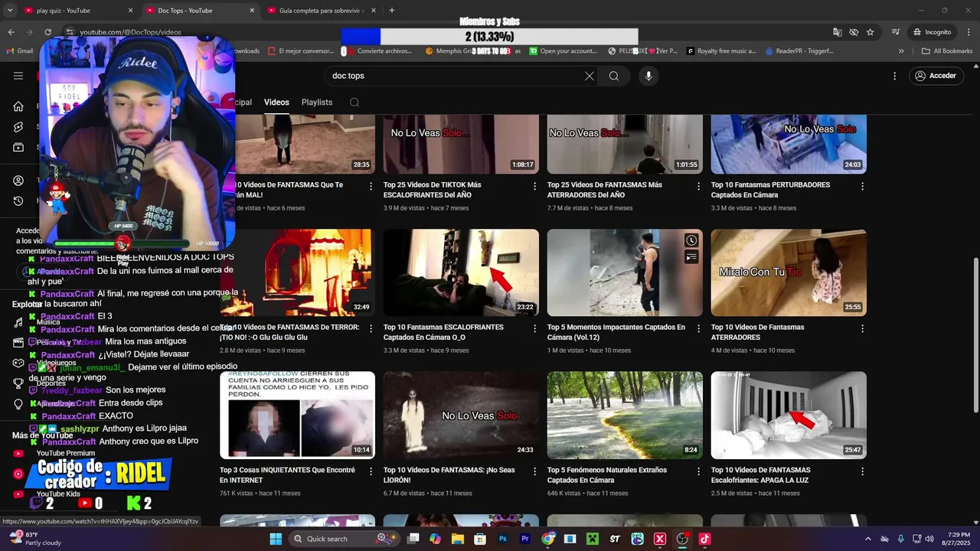Click the Windows taskbar Quick search box
Image resolution: width=980 pixels, height=551 pixels.
343,539
